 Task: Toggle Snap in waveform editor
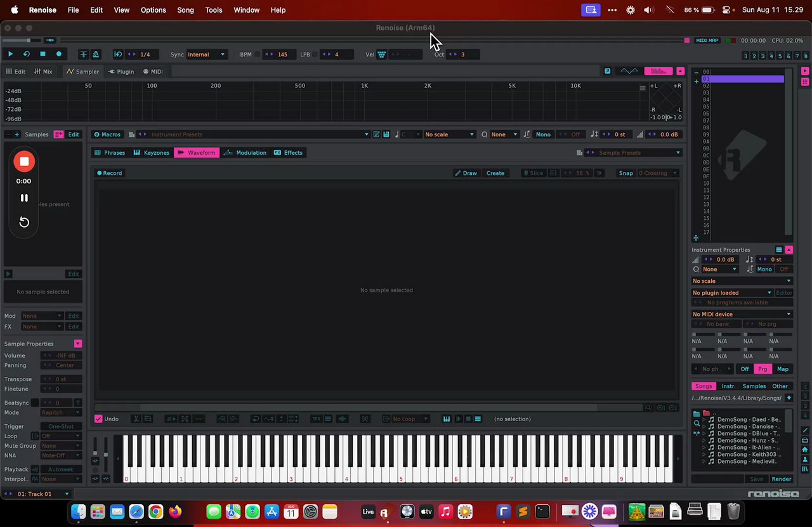tap(625, 173)
